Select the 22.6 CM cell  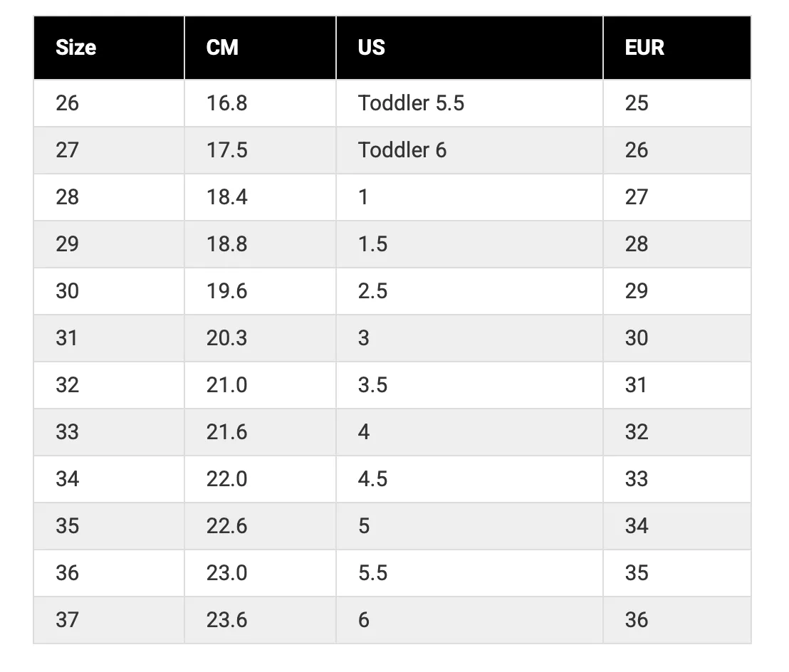260,526
